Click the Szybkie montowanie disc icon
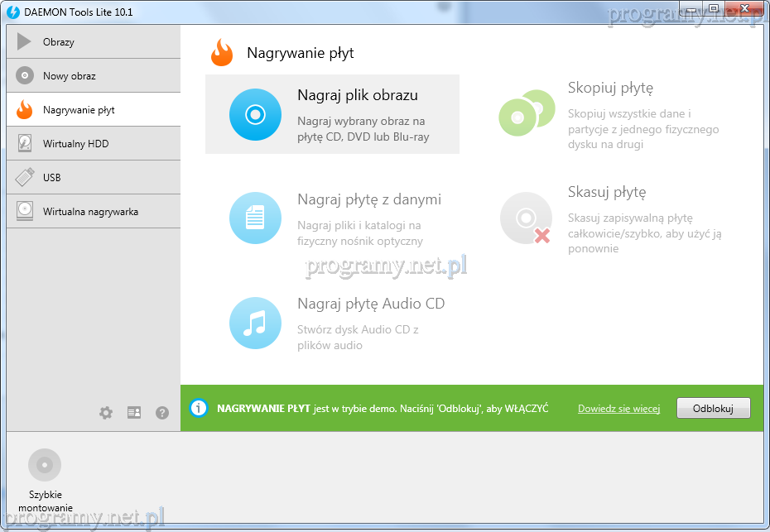This screenshot has width=770, height=532. coord(45,465)
